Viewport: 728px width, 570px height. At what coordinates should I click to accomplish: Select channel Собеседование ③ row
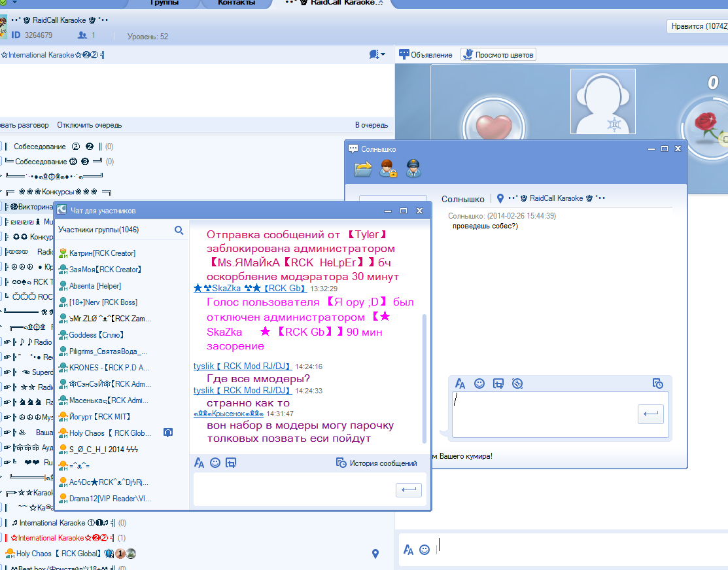tap(58, 162)
